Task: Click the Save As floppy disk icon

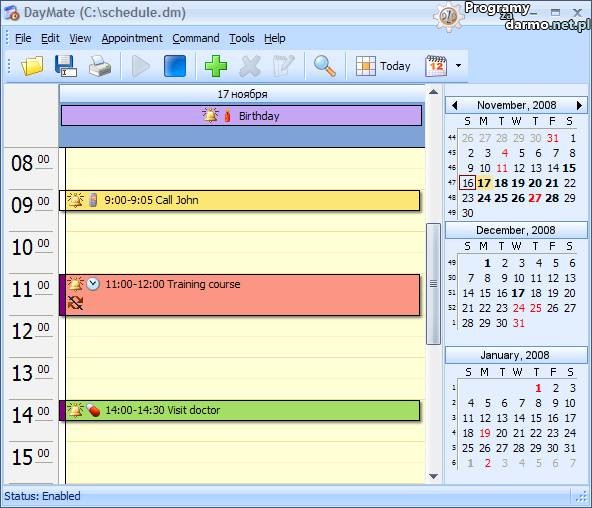Action: (66, 66)
